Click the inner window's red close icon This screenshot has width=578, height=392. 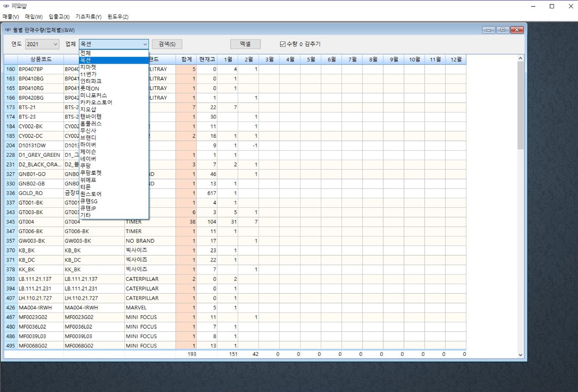tap(517, 30)
